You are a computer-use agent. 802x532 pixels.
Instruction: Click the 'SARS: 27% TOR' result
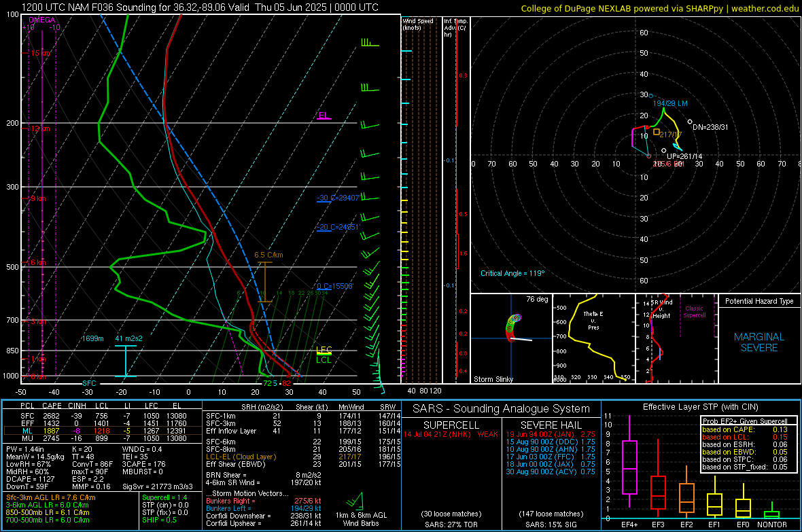pos(451,525)
